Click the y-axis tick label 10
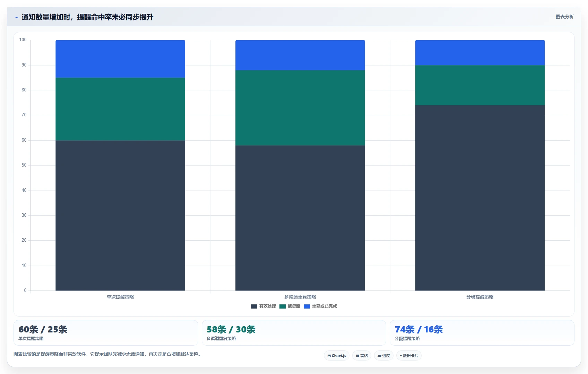This screenshot has width=588, height=374. click(24, 266)
